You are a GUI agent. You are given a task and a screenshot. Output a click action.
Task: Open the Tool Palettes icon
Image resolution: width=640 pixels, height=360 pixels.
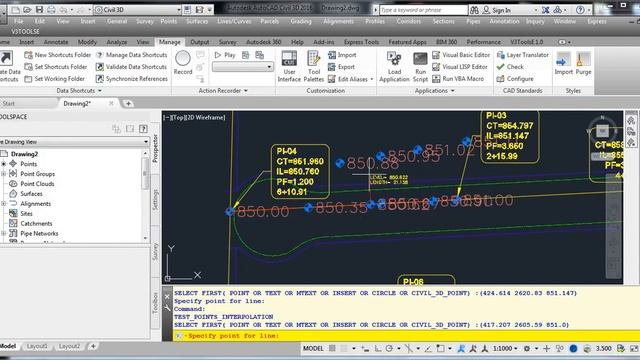pyautogui.click(x=313, y=66)
